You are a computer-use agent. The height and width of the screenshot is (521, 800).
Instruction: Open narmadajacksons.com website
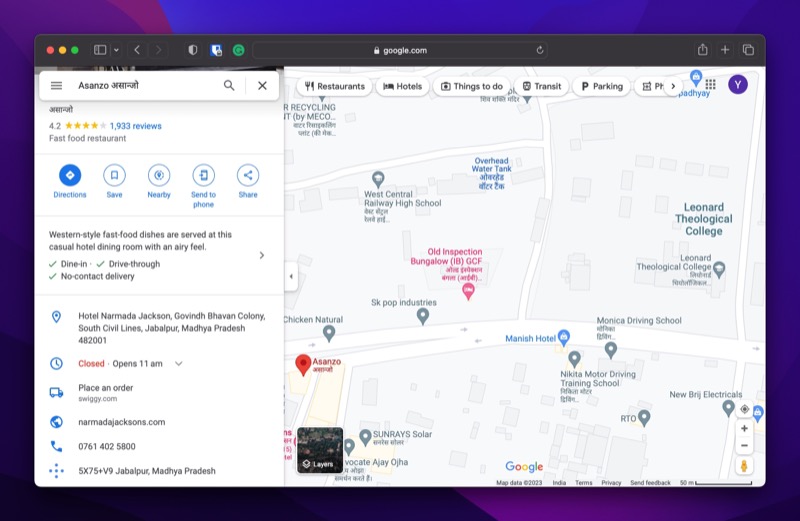tap(121, 422)
